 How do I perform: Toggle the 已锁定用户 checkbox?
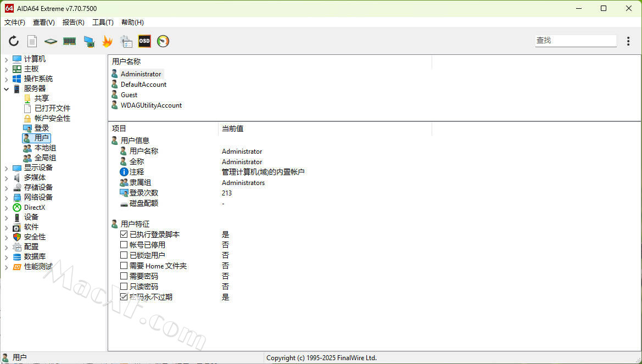point(124,255)
